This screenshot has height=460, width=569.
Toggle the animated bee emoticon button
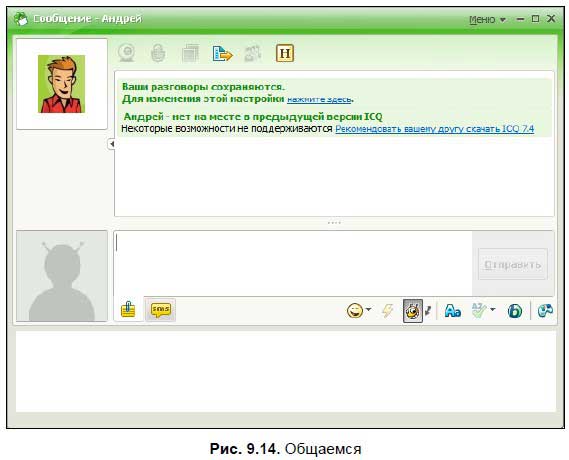413,311
